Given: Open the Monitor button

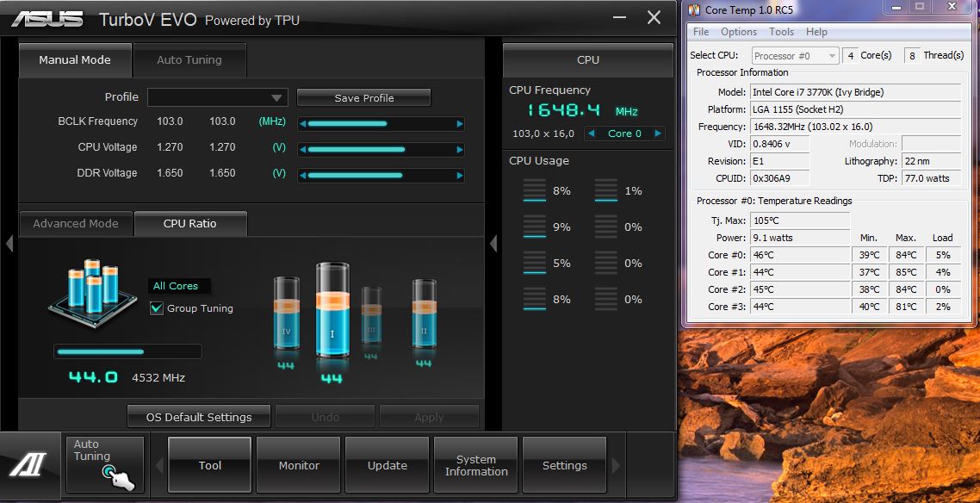Looking at the screenshot, I should tap(299, 465).
